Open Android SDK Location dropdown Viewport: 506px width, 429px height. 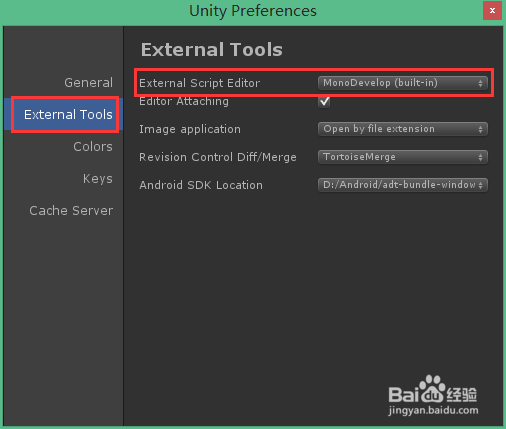tap(403, 185)
